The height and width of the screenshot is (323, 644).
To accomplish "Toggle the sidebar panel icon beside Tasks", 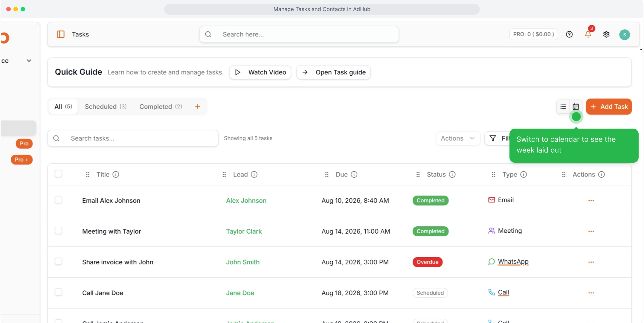I will [61, 34].
